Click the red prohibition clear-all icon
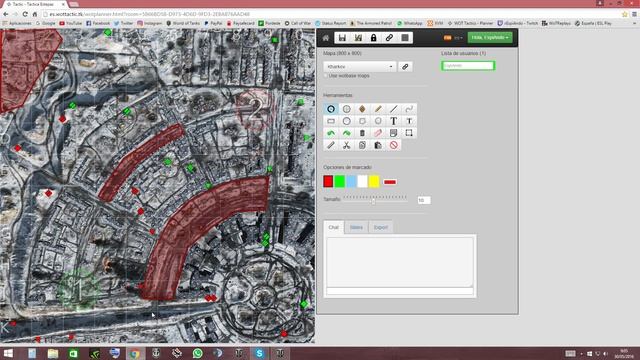The width and height of the screenshot is (640, 360). pyautogui.click(x=393, y=145)
